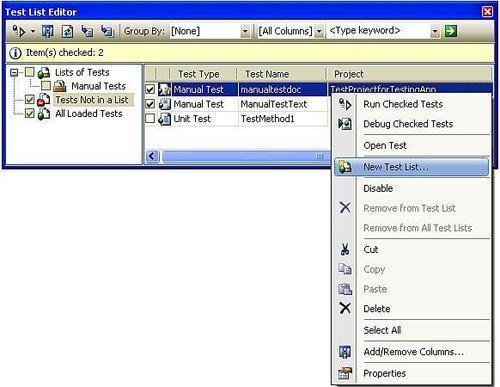Choose Cut from context menu

coord(412,250)
